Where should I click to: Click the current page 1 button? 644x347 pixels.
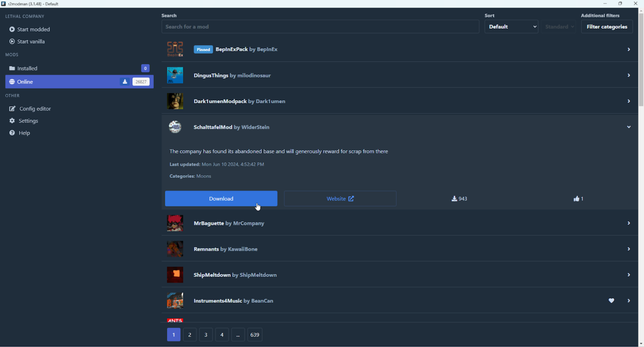174,334
